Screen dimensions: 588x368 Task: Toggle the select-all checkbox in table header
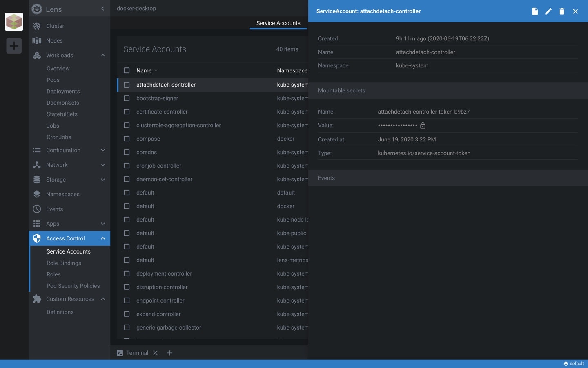coord(127,70)
